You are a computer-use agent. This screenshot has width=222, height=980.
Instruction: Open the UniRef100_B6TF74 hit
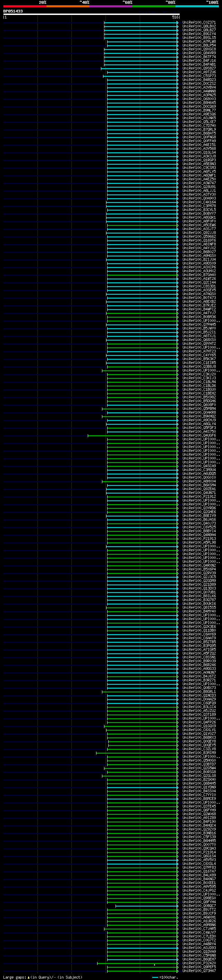[199, 57]
